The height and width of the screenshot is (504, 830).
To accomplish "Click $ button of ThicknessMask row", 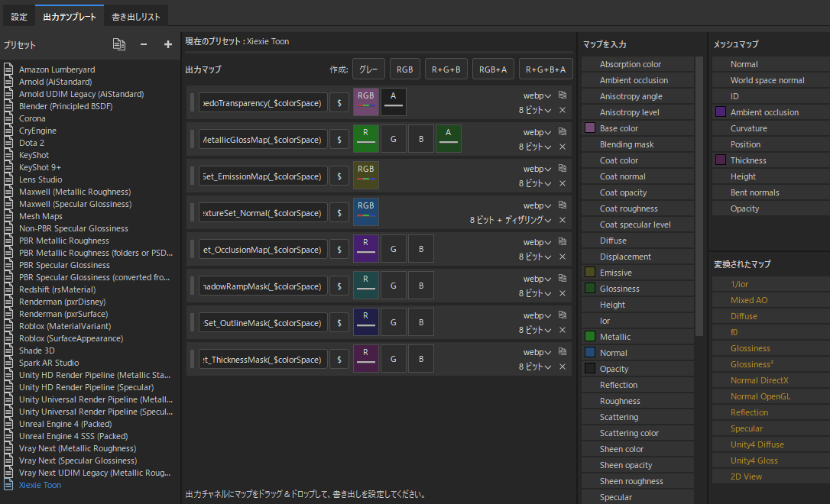I will pos(339,360).
